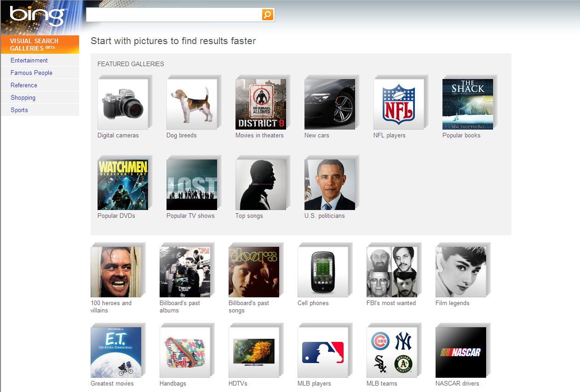
Task: Open Billboard's past albums cover thumbnail
Action: (185, 272)
